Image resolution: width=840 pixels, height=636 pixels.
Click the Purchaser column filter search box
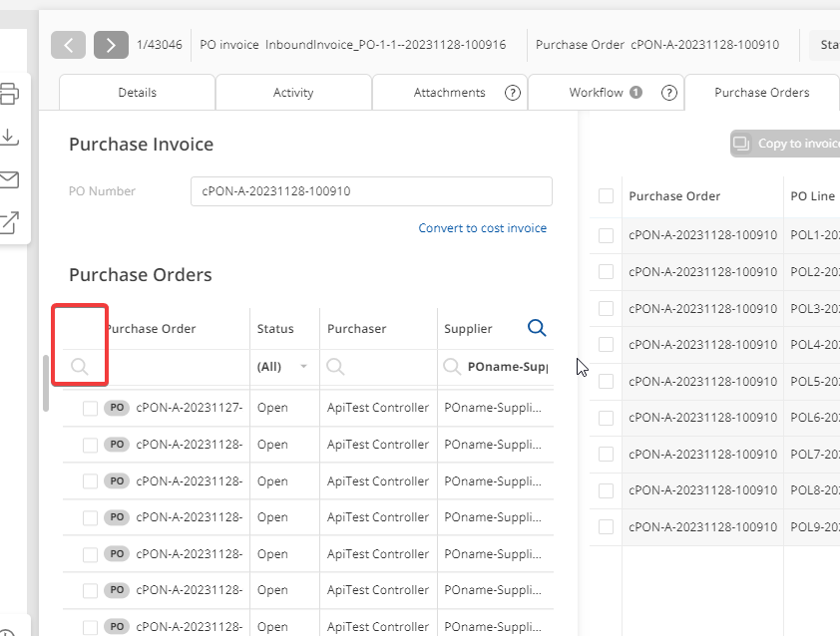pyautogui.click(x=379, y=367)
